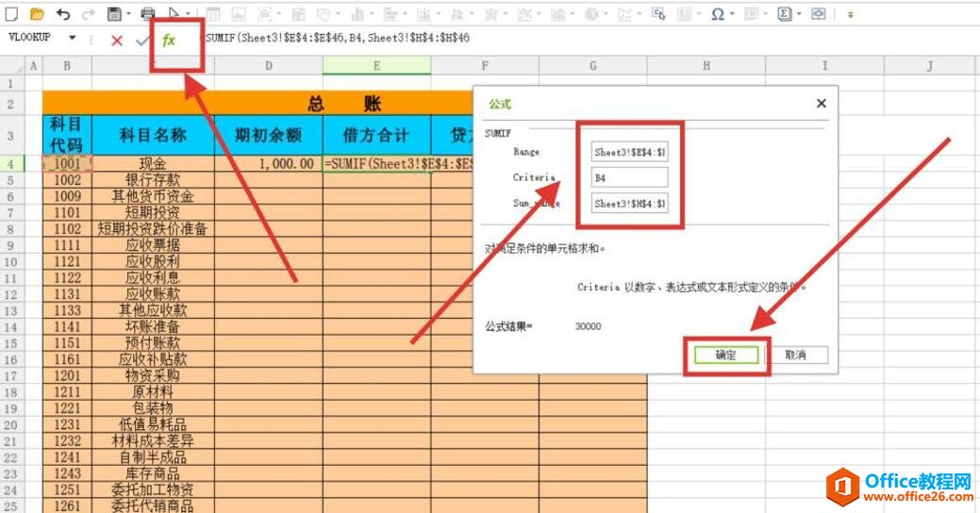Select row 10 header
Viewport: 980px width, 513px height.
pyautogui.click(x=10, y=262)
